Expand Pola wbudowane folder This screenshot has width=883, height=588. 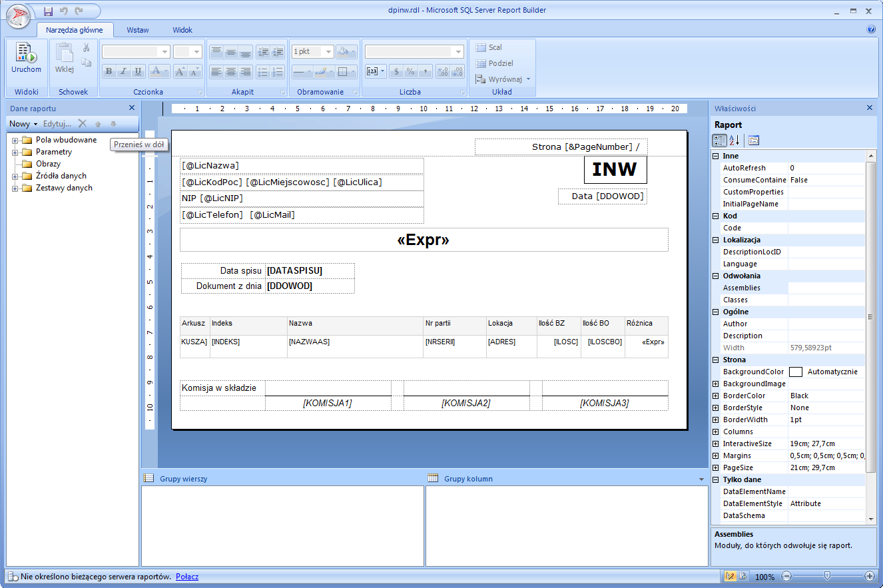coord(15,141)
